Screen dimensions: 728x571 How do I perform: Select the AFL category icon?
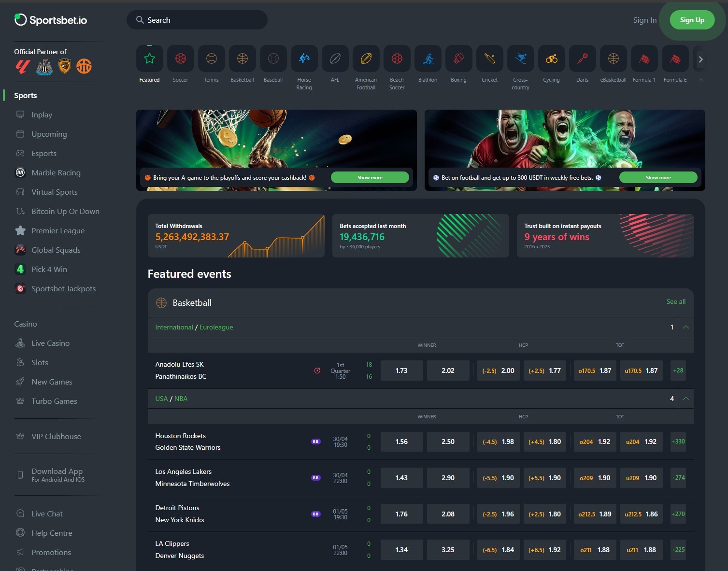(335, 59)
